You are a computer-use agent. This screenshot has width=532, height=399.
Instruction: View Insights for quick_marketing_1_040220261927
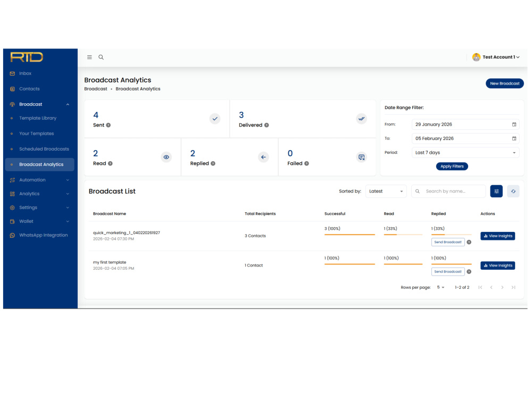click(497, 236)
